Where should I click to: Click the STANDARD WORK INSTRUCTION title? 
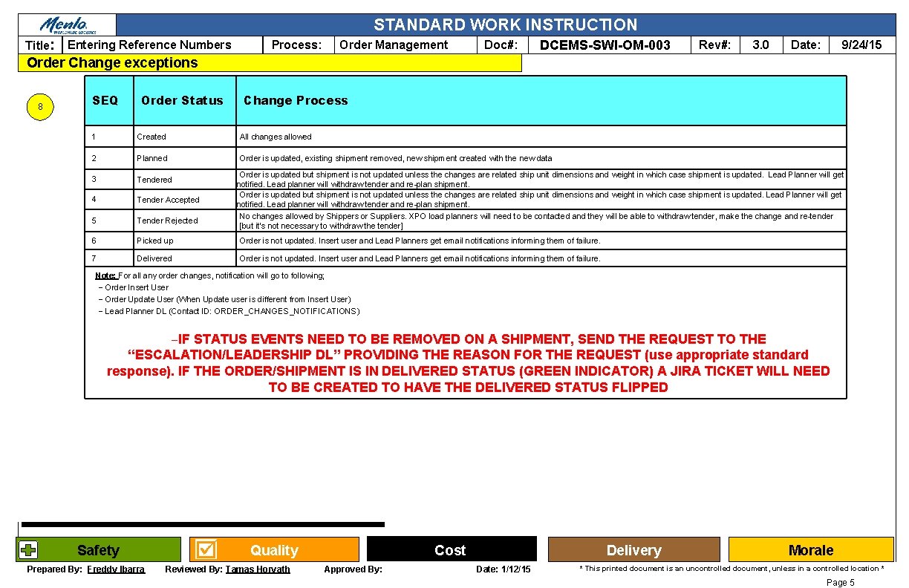pos(505,24)
